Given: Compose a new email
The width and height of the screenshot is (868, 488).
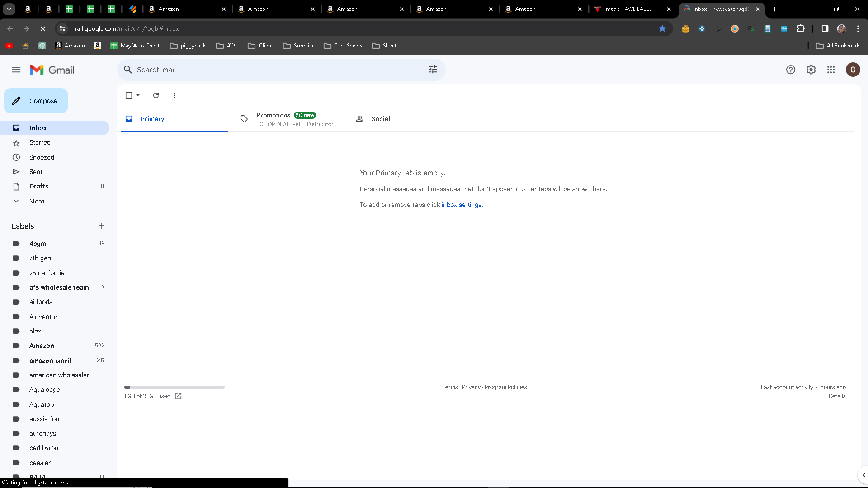Looking at the screenshot, I should 36,101.
